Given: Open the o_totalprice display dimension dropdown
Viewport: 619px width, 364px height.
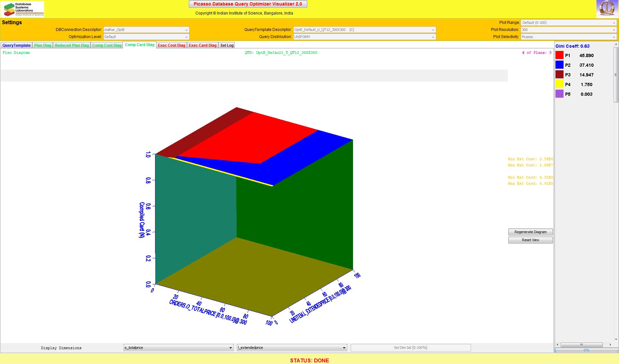Looking at the screenshot, I should 178,348.
